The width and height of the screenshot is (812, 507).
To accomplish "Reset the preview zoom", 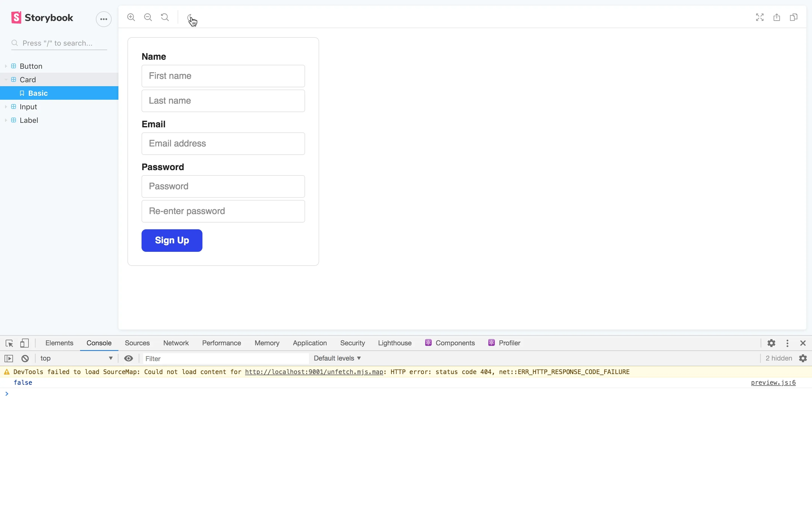I will [x=165, y=17].
